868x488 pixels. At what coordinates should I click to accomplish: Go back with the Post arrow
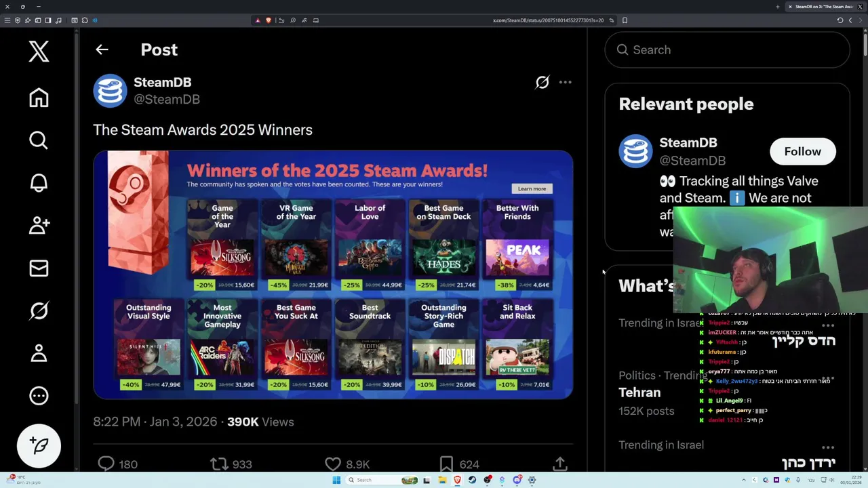click(x=102, y=49)
